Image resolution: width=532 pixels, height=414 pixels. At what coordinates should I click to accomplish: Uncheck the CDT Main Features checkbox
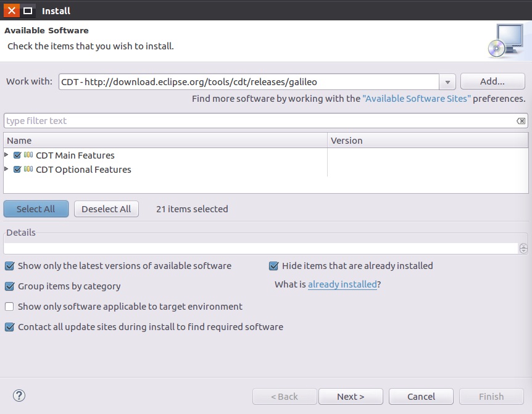[x=17, y=155]
